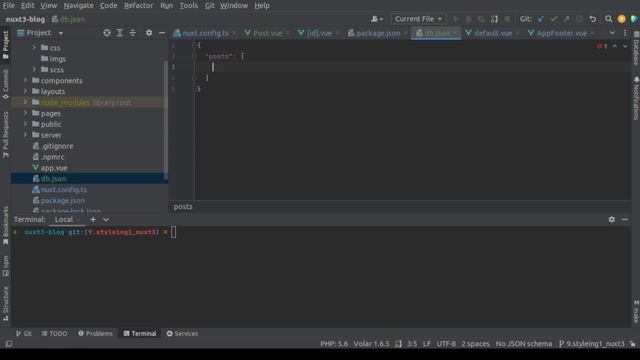Open the TODO tool window button
640x360 pixels.
(x=54, y=333)
